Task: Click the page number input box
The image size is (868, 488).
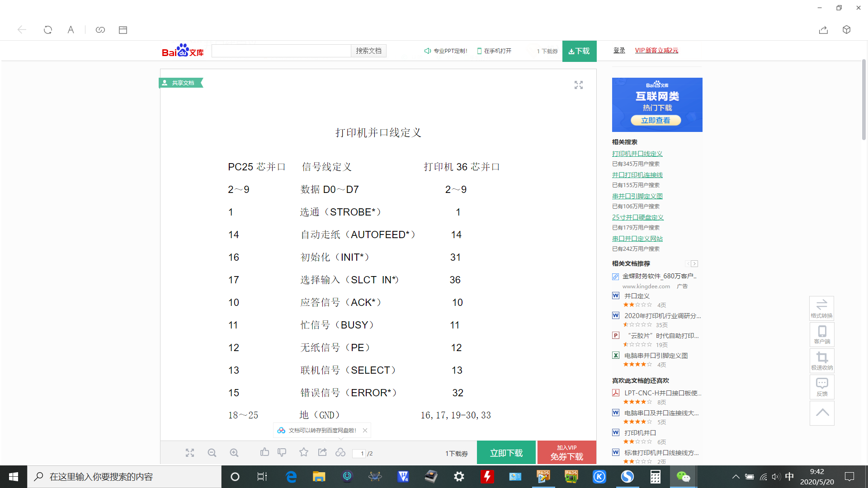Action: pyautogui.click(x=359, y=453)
